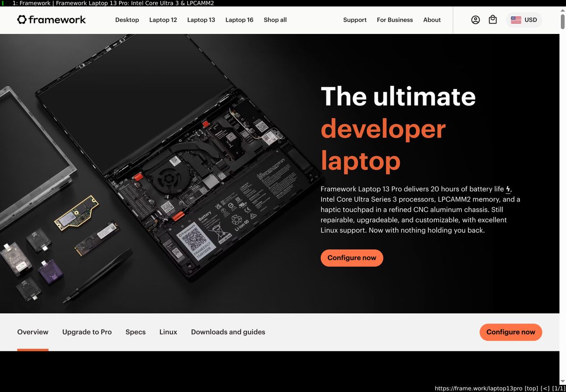Image resolution: width=566 pixels, height=392 pixels.
Task: Click the Framework logo in header
Action: pos(51,20)
